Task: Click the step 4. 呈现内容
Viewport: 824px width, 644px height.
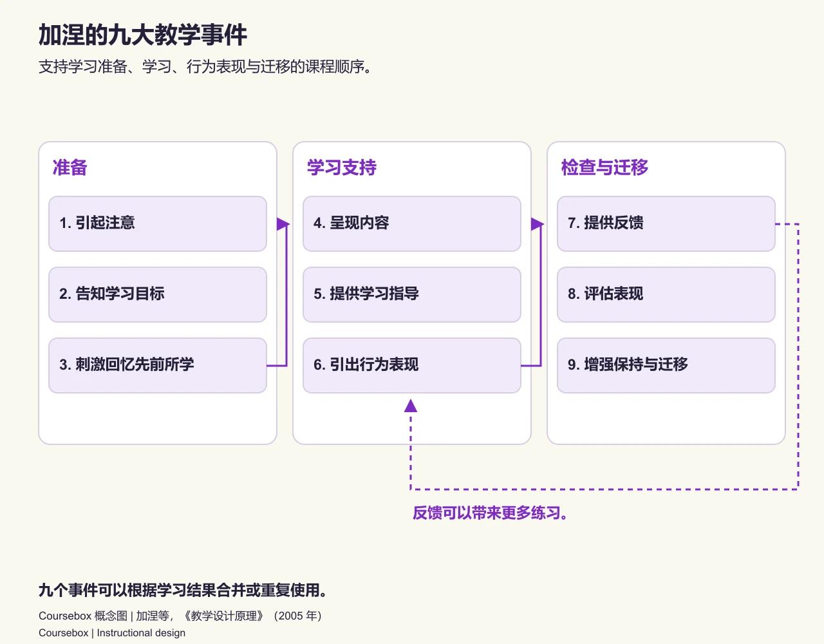Action: [412, 223]
